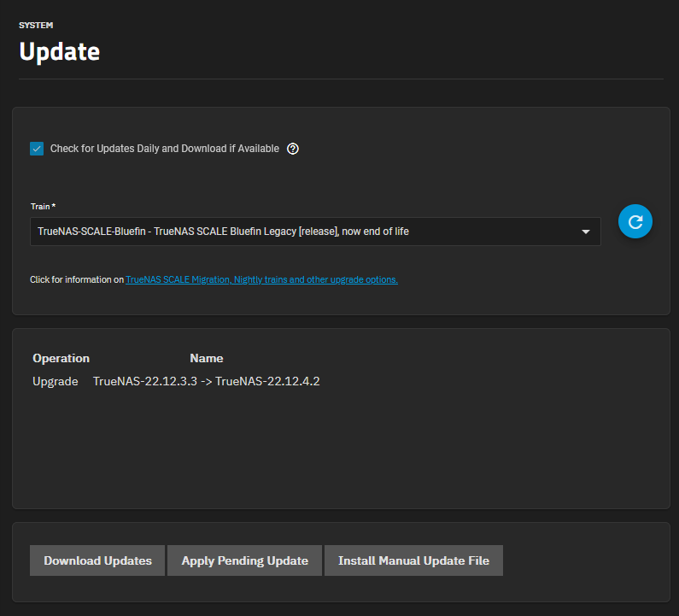Click the TrueNAS-22.12.3.3 -> TrueNAS-22.12.4.2 entry
The image size is (679, 616).
[207, 381]
